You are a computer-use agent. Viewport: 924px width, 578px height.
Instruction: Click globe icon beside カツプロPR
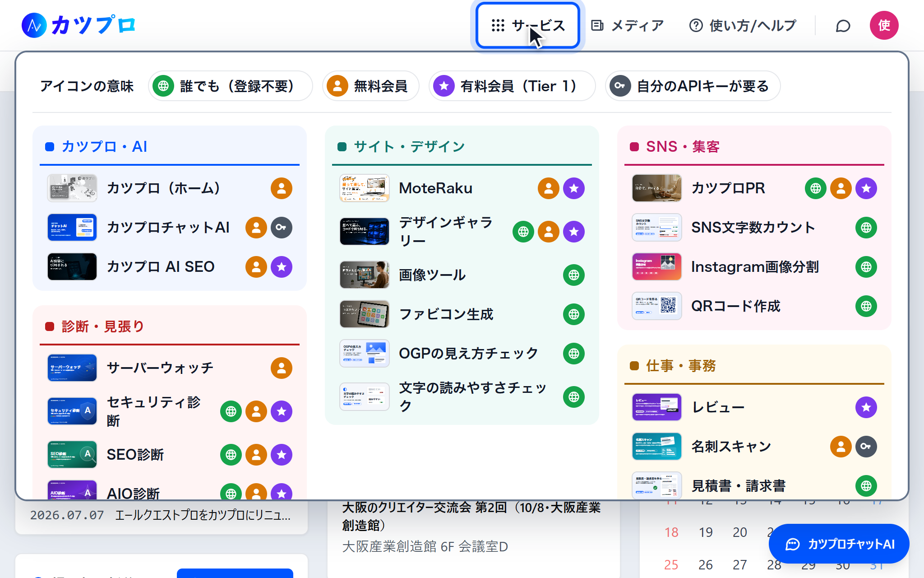(x=816, y=188)
